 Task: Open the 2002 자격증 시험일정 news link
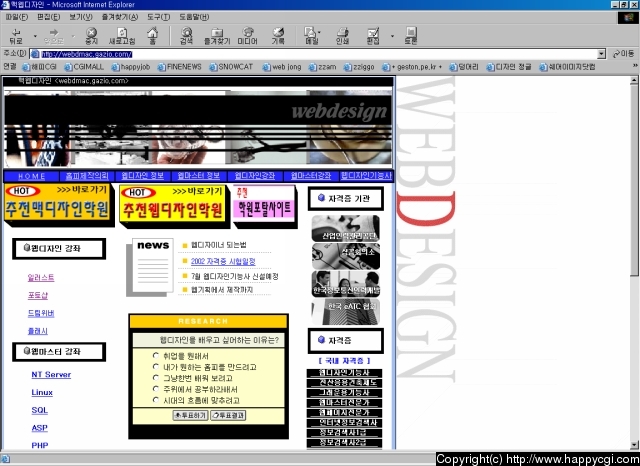(223, 262)
